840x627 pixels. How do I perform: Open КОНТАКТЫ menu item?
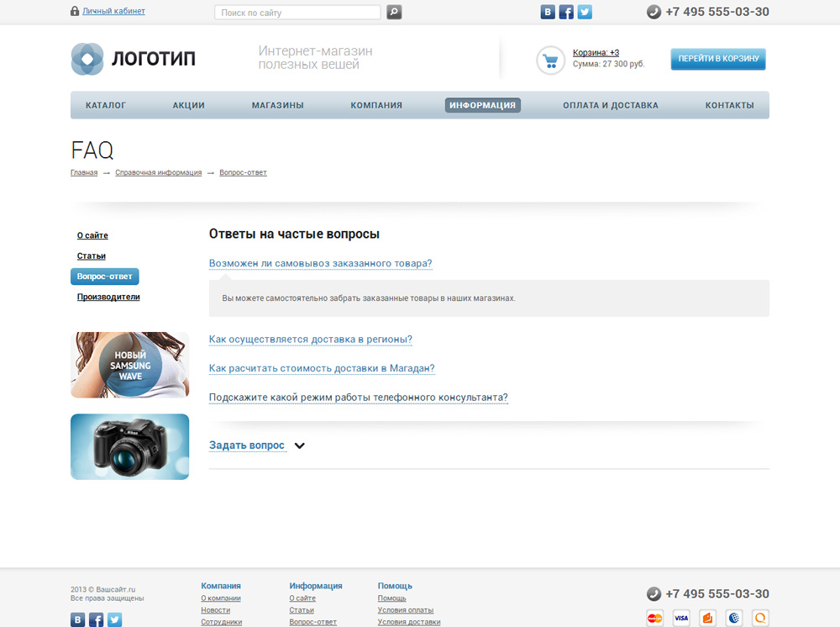point(730,106)
